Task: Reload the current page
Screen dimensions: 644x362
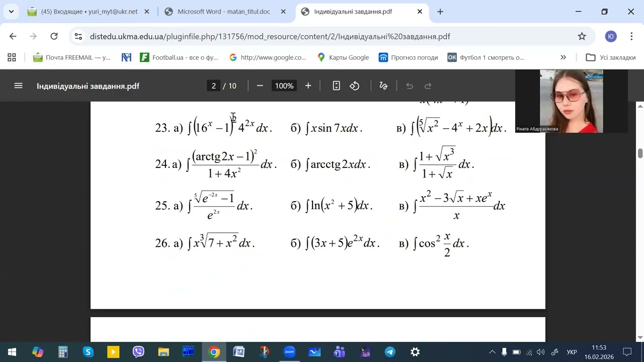Action: click(x=54, y=36)
